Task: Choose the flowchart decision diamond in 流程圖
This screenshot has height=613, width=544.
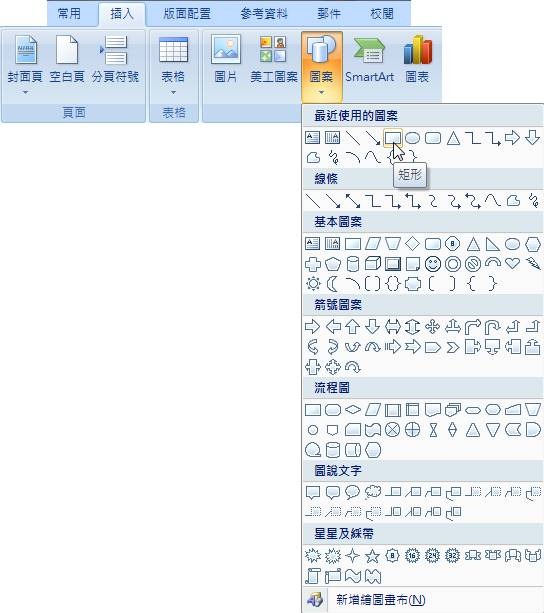Action: tap(353, 409)
